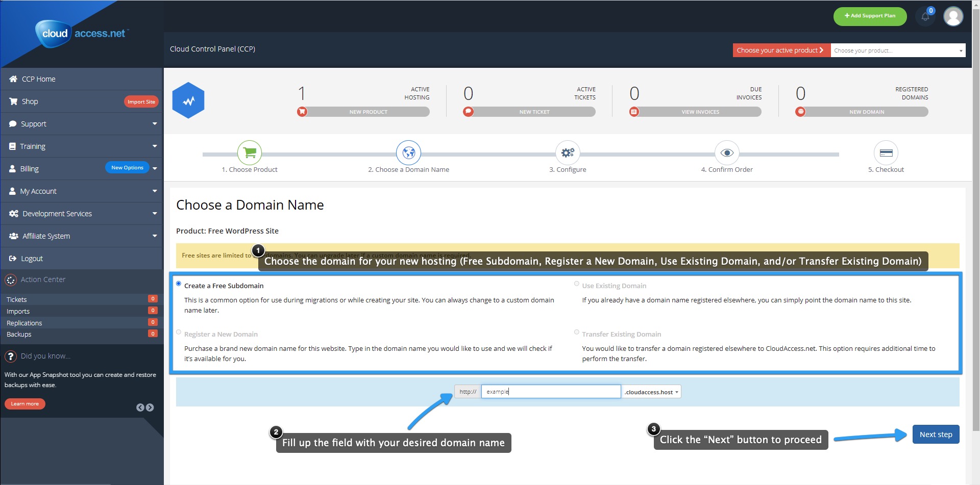This screenshot has width=980, height=485.
Task: Open the .cloudaccess.host domain suffix dropdown
Action: pyautogui.click(x=651, y=392)
